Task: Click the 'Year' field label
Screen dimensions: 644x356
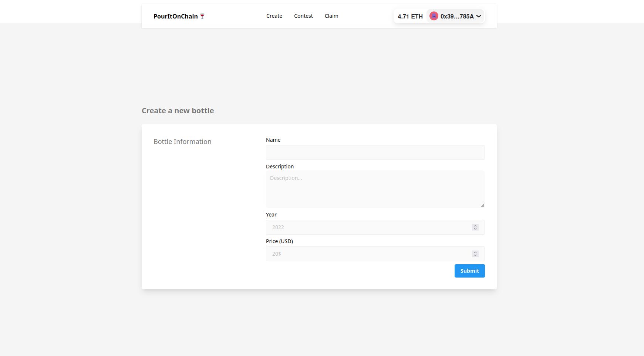Action: 271,215
